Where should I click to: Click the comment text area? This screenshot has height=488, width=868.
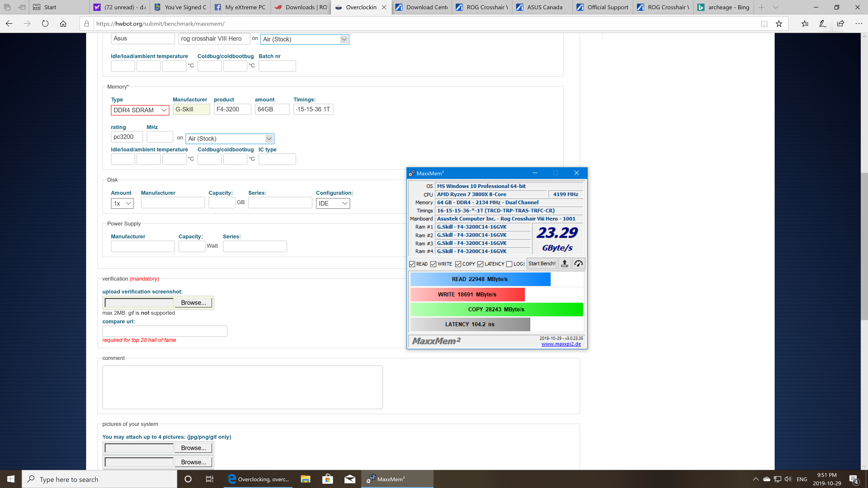point(243,387)
